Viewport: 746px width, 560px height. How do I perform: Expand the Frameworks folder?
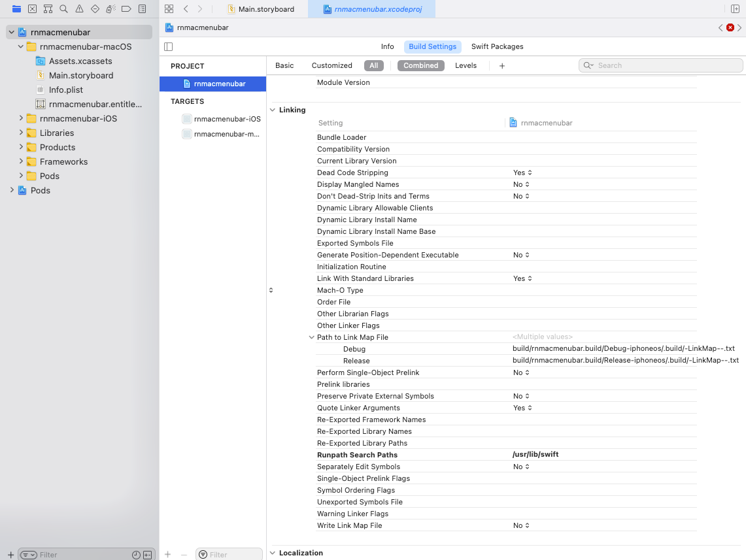[20, 161]
